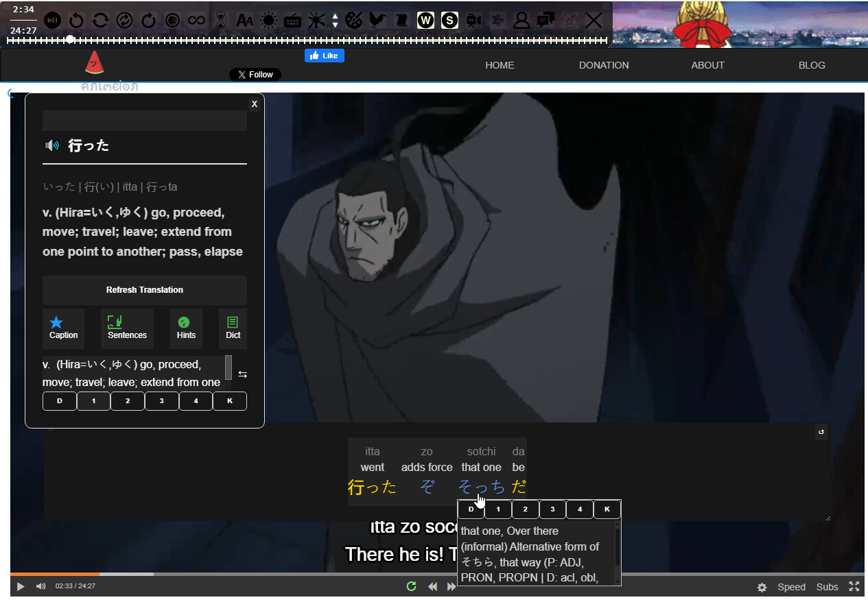Click the watermelon site logo
The height and width of the screenshot is (602, 868).
pos(95,63)
